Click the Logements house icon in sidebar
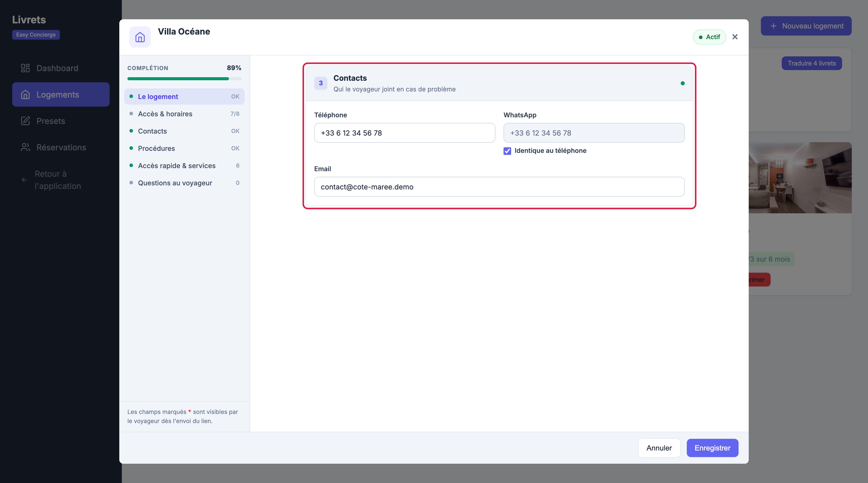868x483 pixels. tap(25, 95)
